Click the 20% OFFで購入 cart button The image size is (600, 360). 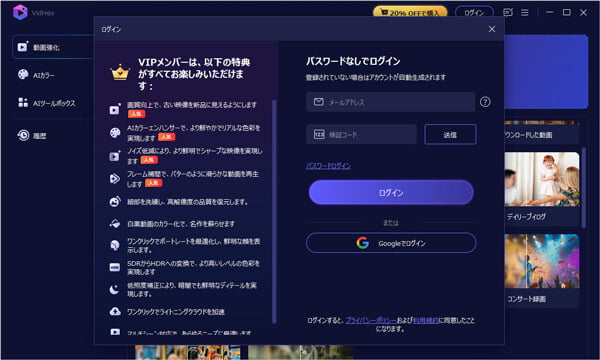coord(410,13)
